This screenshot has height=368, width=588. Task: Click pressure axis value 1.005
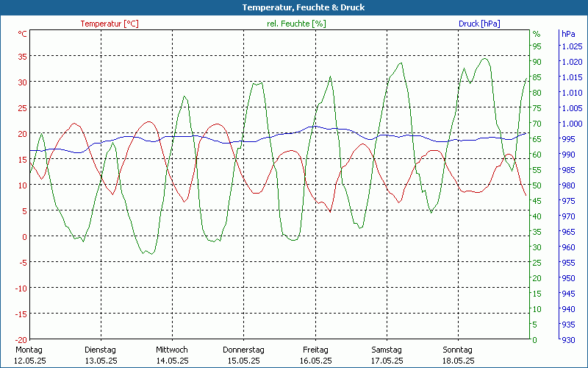coord(572,108)
